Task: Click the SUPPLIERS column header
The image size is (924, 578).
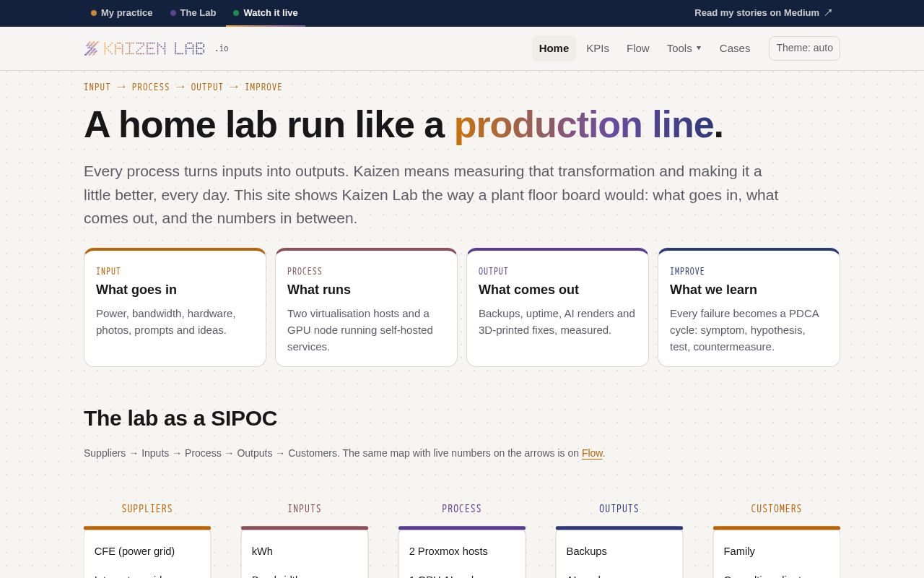Action: [x=147, y=509]
